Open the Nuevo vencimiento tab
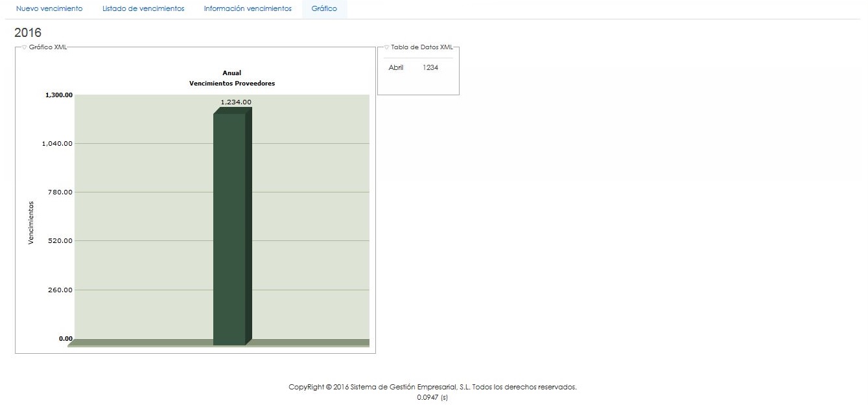Viewport: 868px width, 405px height. point(49,9)
